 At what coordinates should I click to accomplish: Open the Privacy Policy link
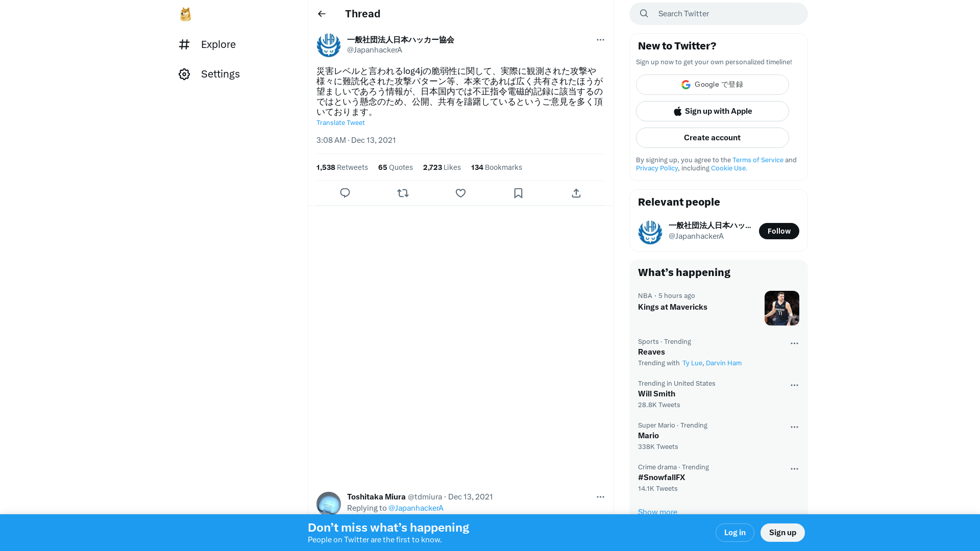point(657,168)
